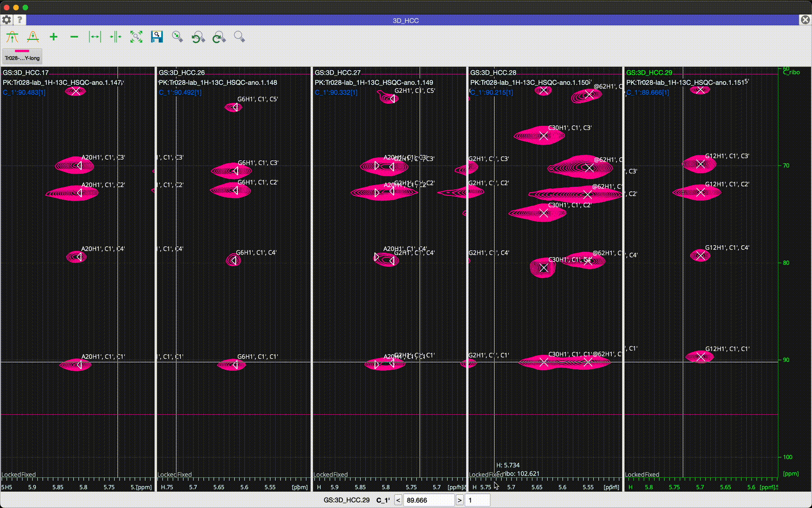Open the help question mark button

click(20, 20)
